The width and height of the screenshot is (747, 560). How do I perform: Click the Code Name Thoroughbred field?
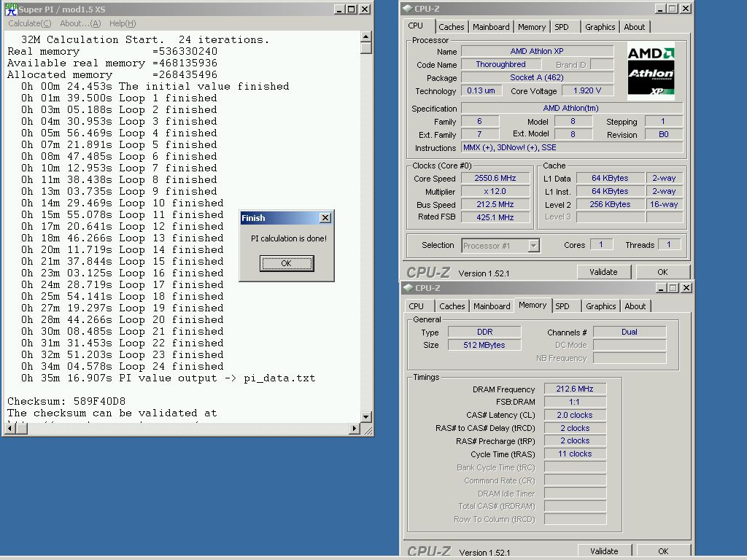500,64
